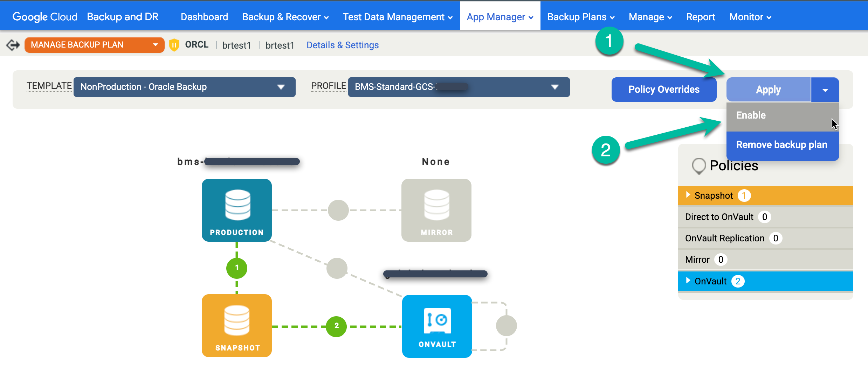Image resolution: width=868 pixels, height=368 pixels.
Task: Click the Policy Overrides button
Action: (664, 90)
